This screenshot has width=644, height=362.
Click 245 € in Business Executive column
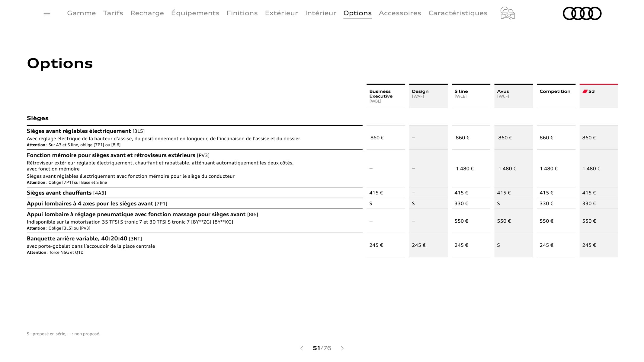(x=376, y=245)
